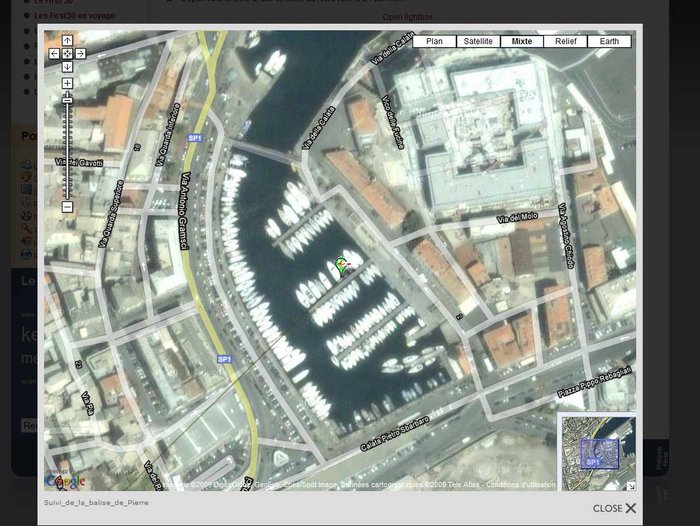Switch map to Plan view

434,41
